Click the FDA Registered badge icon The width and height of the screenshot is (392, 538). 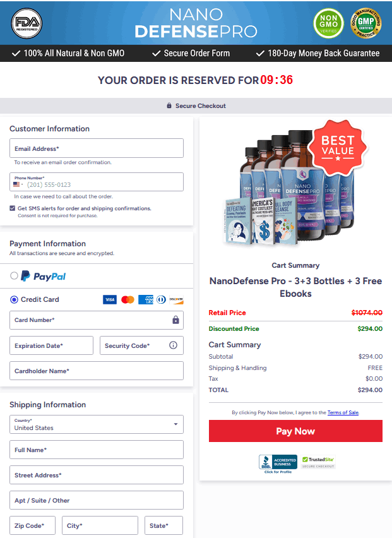(x=27, y=23)
